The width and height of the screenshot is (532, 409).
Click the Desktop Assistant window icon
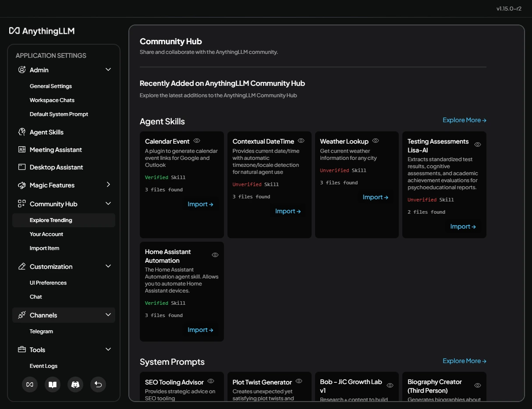pos(22,167)
